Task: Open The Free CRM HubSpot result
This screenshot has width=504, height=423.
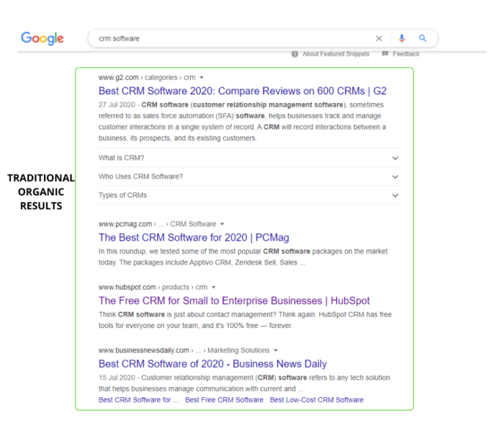Action: 234,300
